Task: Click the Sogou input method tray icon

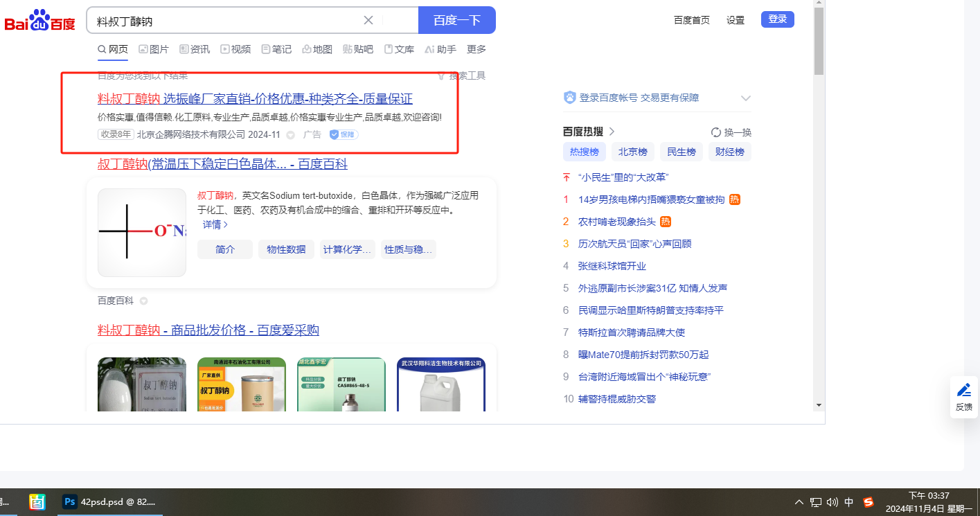Action: [868, 502]
